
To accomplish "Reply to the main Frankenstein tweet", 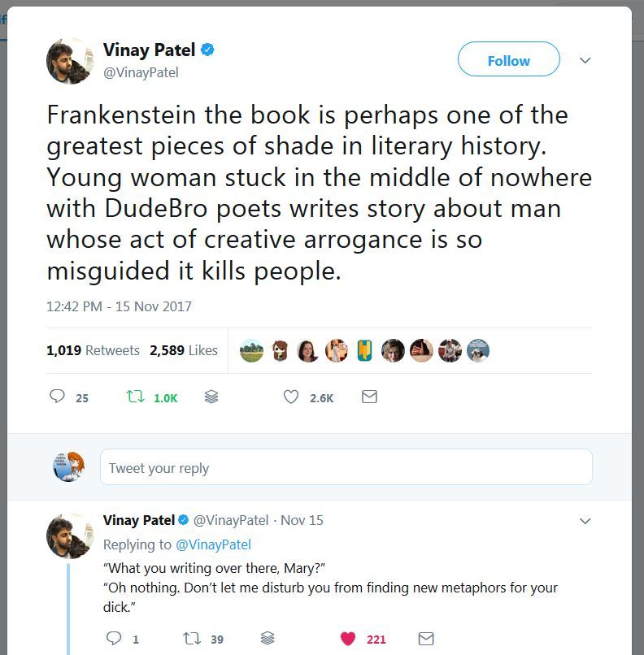I will pos(58,397).
